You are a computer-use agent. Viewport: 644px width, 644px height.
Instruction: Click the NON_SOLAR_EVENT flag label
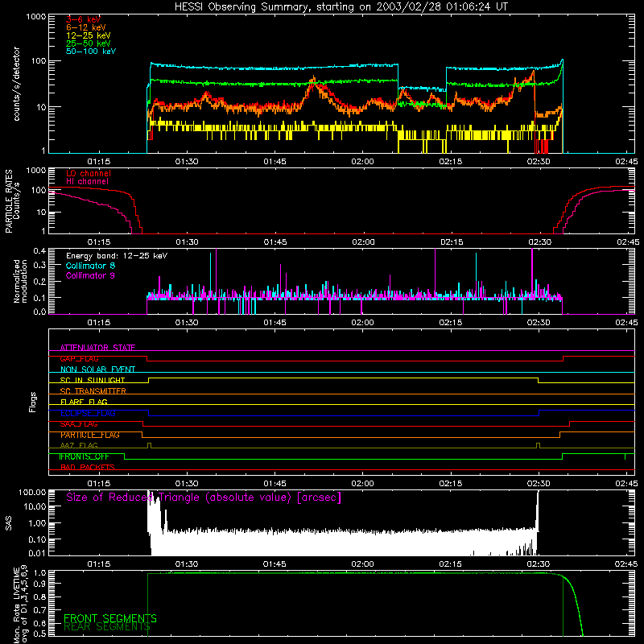coord(97,369)
